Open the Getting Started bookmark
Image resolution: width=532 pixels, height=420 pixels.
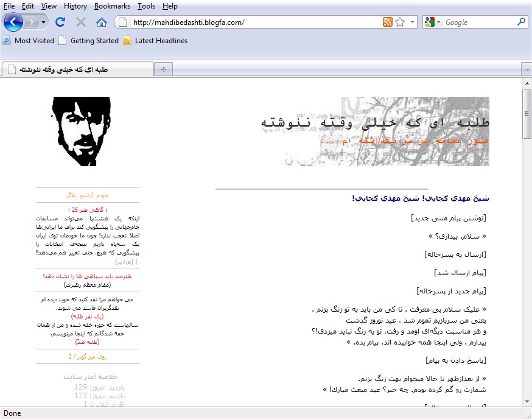(x=88, y=41)
